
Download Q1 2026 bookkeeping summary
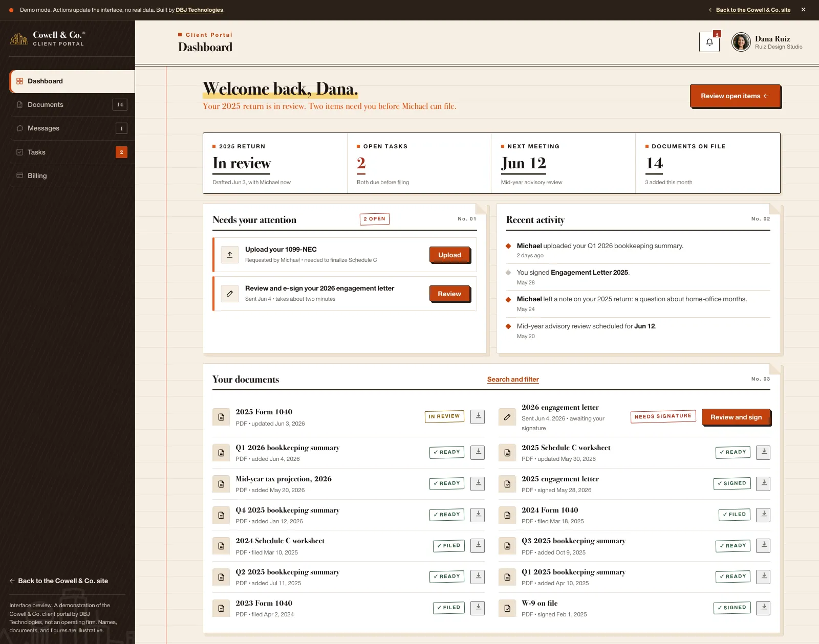click(478, 452)
